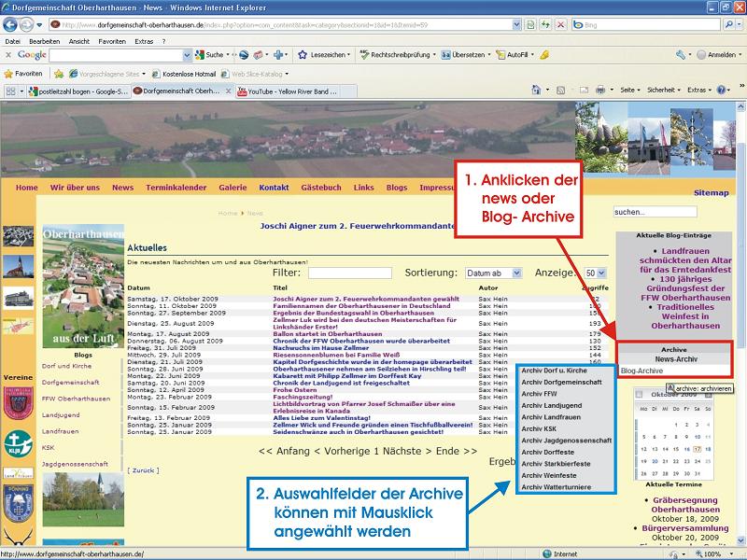Click the blue help question mark icon
Viewport: 747px width, 560px height.
pos(721,90)
